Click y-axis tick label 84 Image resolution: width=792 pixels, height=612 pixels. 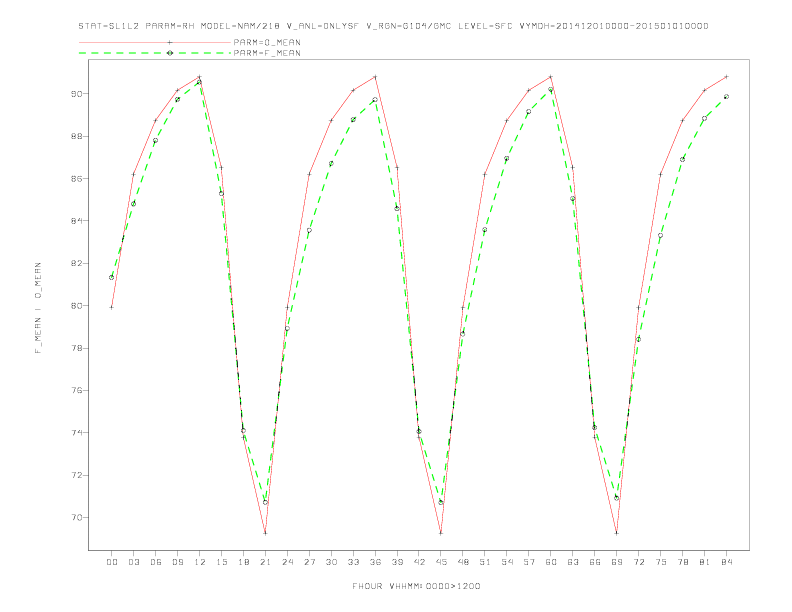pyautogui.click(x=77, y=221)
